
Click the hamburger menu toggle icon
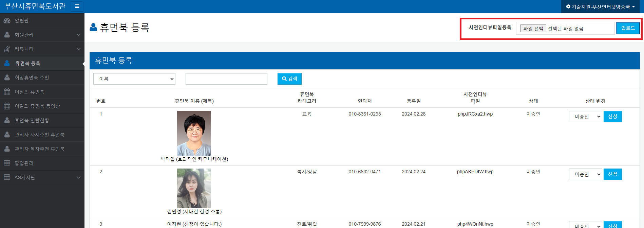(77, 6)
